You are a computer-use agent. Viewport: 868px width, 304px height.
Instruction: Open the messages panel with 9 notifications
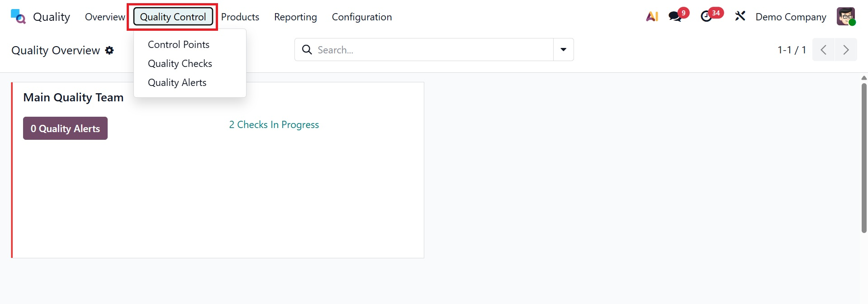(675, 16)
